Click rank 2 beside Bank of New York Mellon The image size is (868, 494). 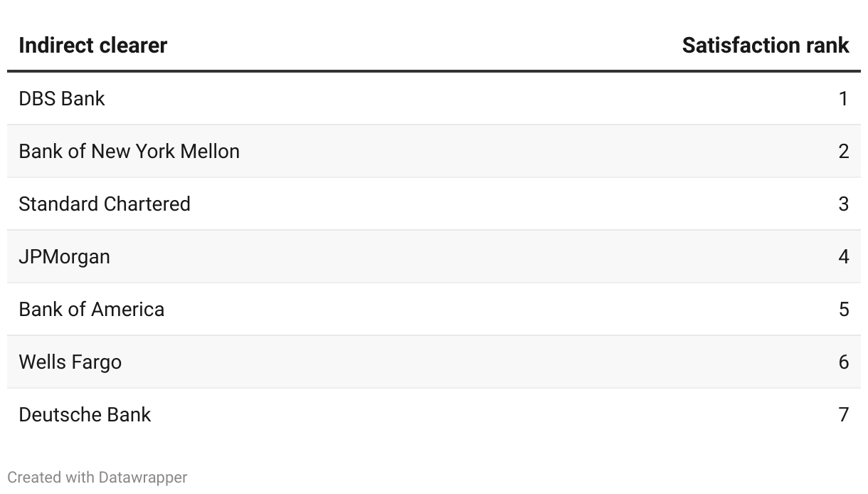coord(843,151)
